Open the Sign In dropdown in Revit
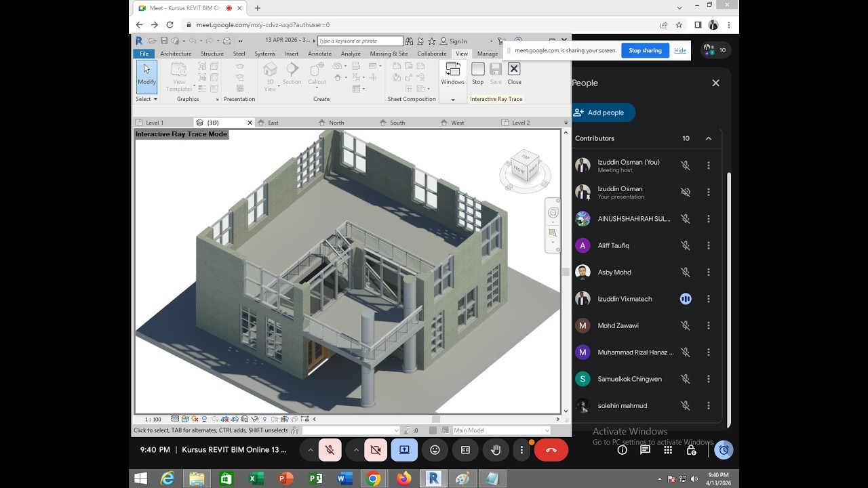The width and height of the screenshot is (868, 488). pos(491,41)
